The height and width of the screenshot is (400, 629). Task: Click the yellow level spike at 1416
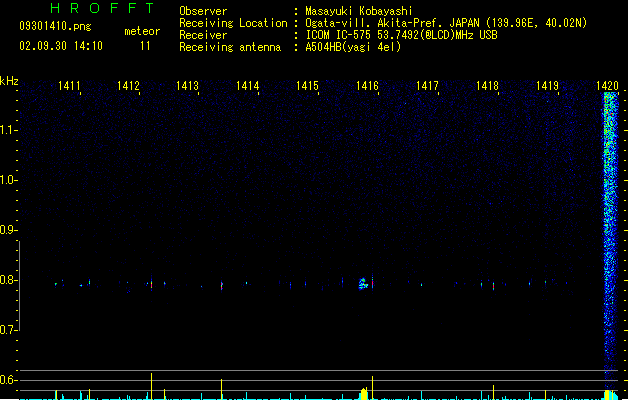coord(372,388)
